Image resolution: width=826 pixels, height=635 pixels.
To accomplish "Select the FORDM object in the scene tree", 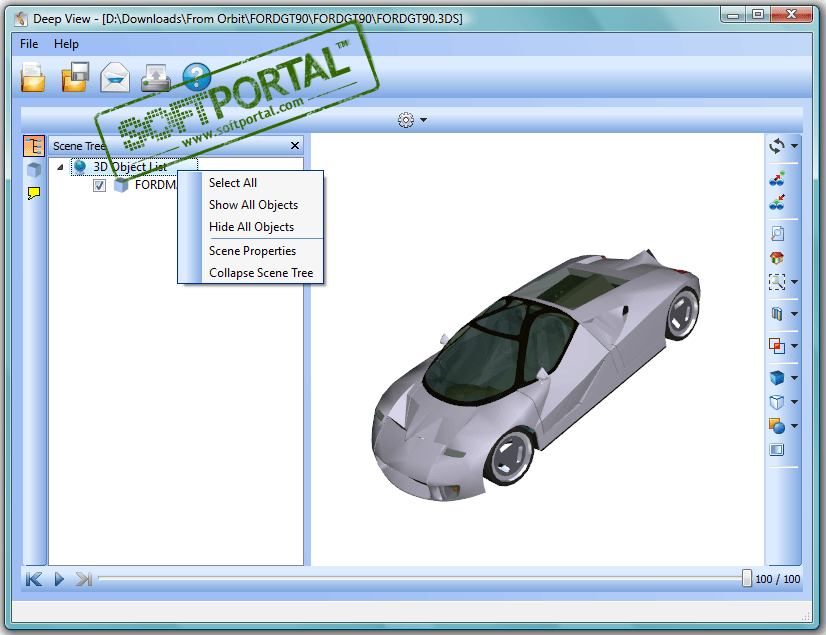I will [x=155, y=185].
